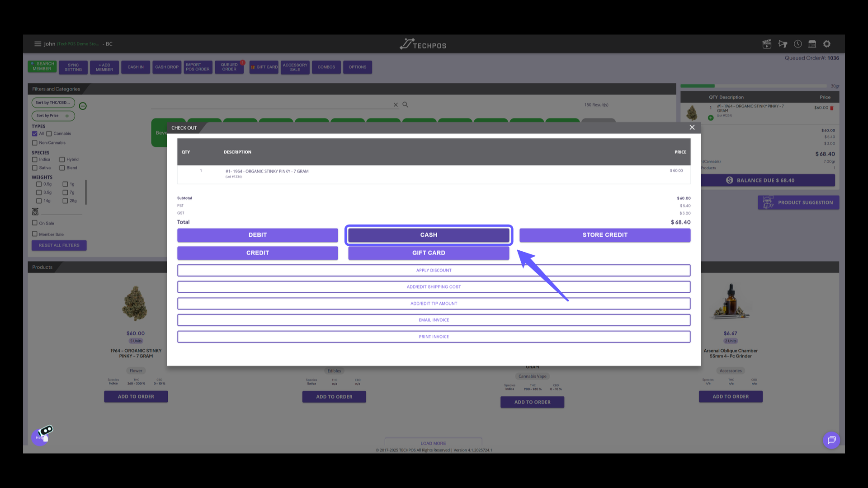This screenshot has height=488, width=868.
Task: Pay with Credit
Action: tap(258, 253)
